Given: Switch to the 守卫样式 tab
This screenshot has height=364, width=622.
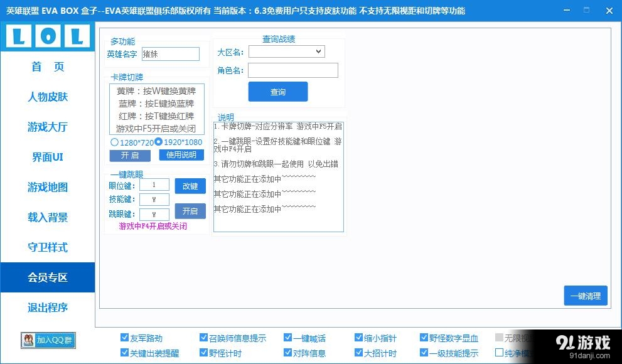Looking at the screenshot, I should coord(48,247).
